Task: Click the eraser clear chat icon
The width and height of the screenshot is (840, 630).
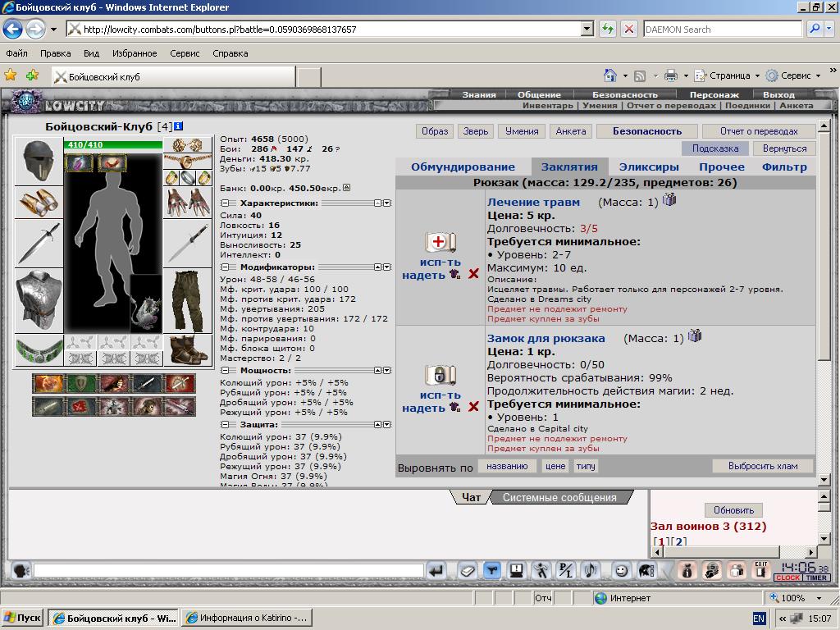Action: pyautogui.click(x=467, y=571)
